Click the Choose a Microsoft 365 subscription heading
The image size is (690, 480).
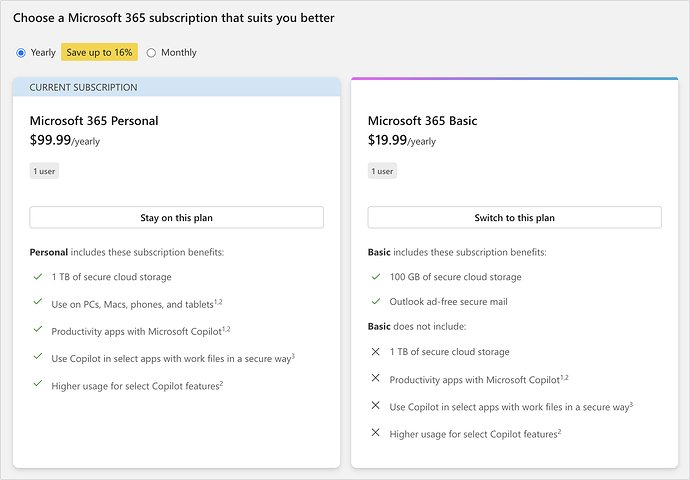[174, 18]
